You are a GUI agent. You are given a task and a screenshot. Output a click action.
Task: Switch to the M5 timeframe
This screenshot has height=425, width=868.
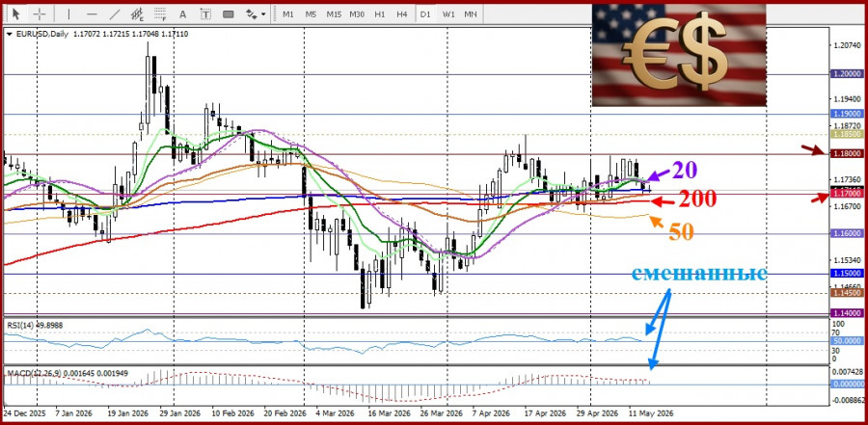tap(311, 14)
